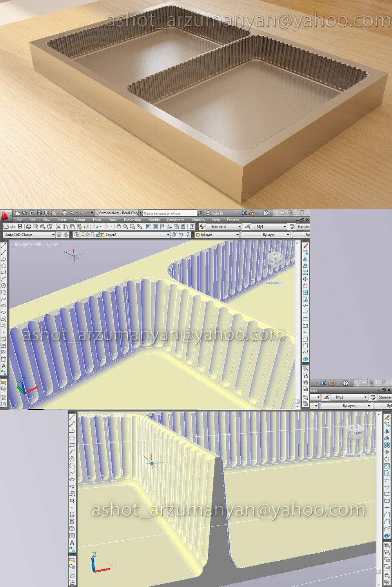Click the Fillet tool in Bambo.dwg window
Viewport: 392px width, 587px height.
click(x=305, y=346)
